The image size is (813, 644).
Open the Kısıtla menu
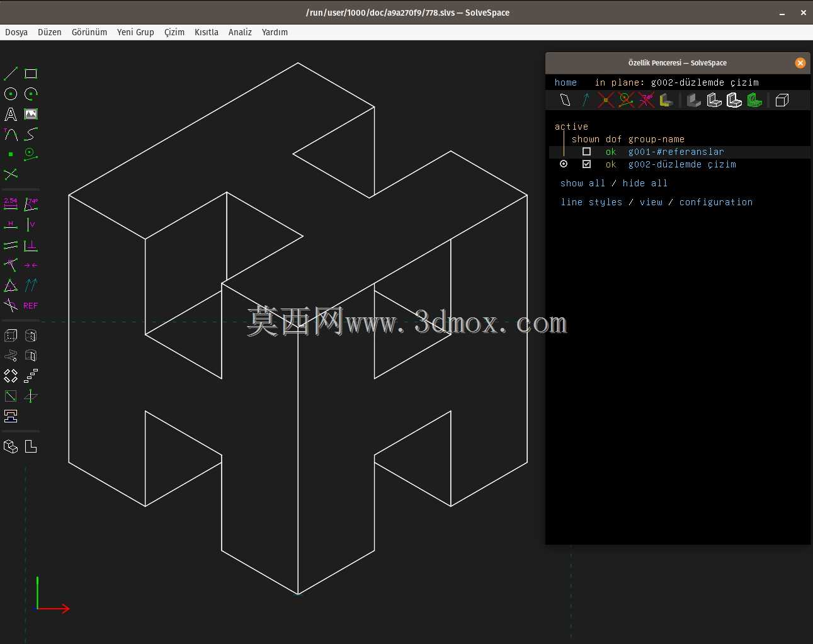[x=207, y=32]
